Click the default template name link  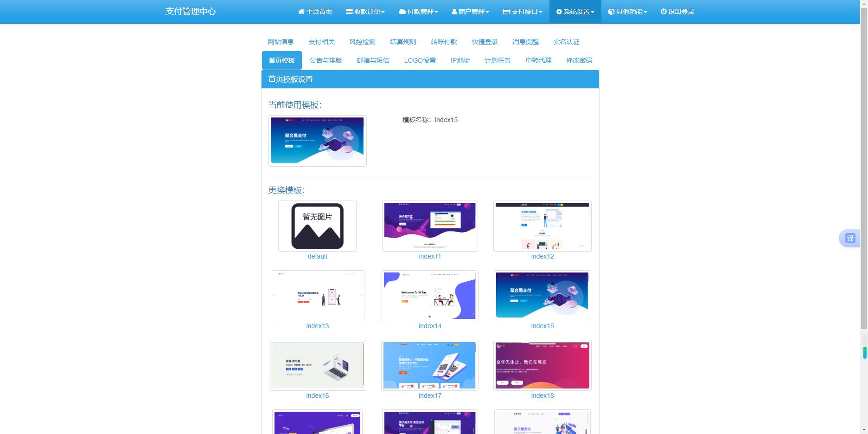click(x=318, y=256)
